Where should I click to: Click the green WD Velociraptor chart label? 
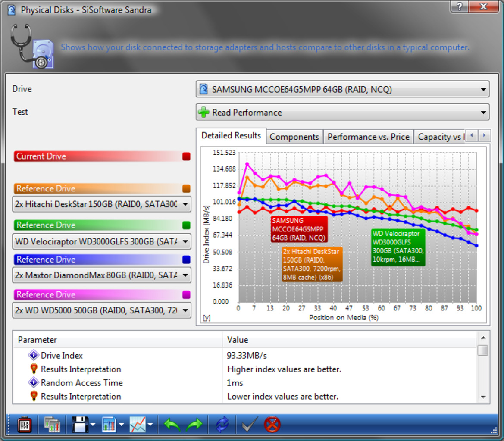point(398,247)
